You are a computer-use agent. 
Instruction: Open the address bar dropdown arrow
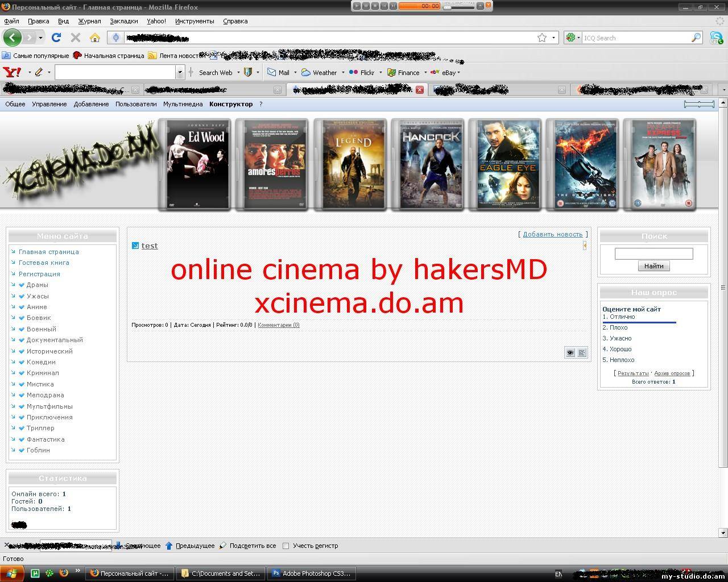tap(553, 38)
